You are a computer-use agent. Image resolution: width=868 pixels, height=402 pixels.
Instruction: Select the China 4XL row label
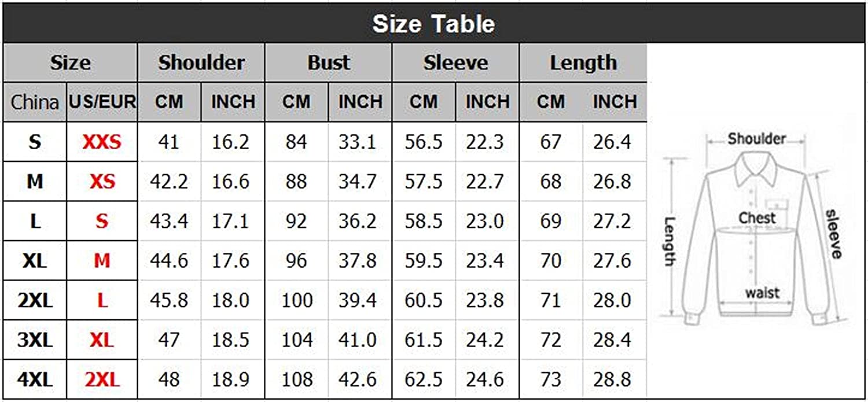tap(35, 380)
